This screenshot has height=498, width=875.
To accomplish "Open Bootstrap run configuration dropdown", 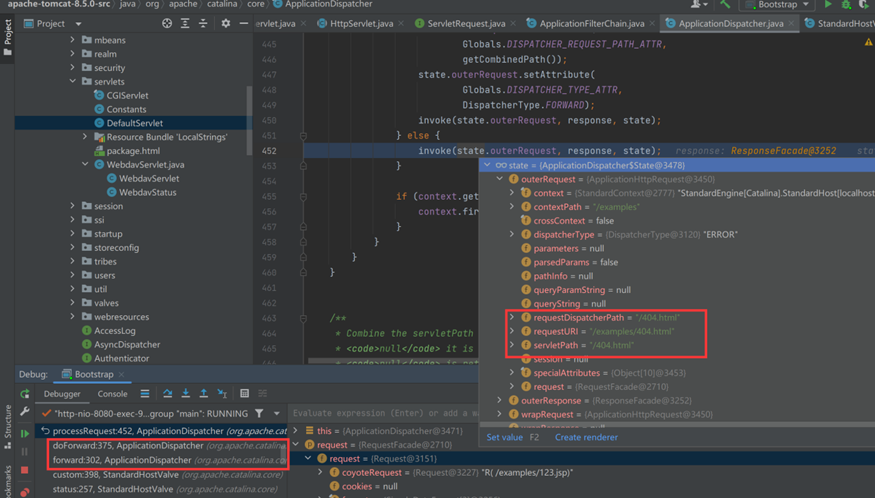I will [777, 4].
